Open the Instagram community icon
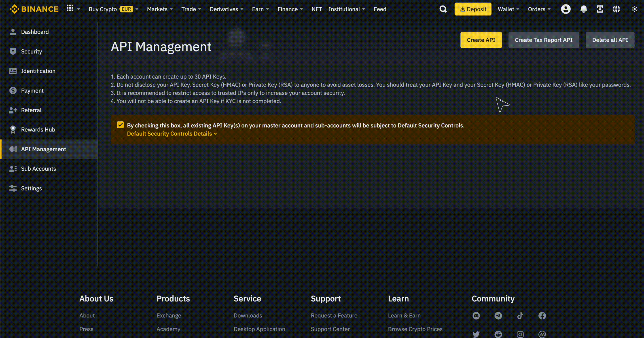This screenshot has height=338, width=644. tap(520, 334)
